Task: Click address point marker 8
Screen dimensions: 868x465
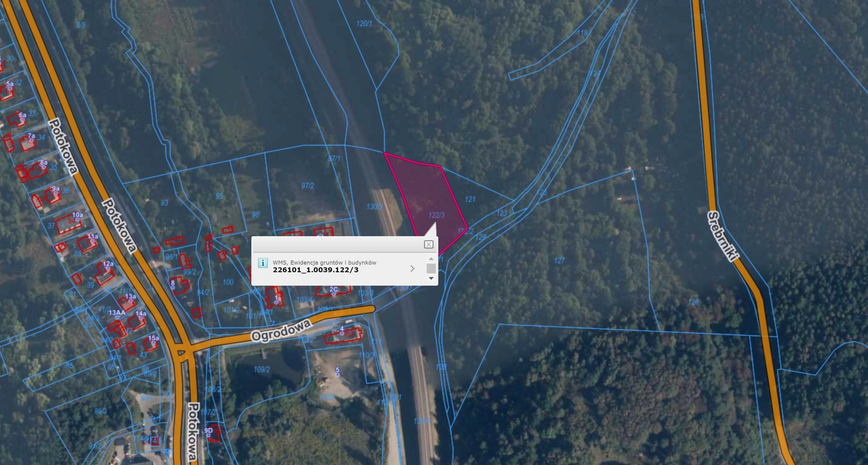Action: 173,287
